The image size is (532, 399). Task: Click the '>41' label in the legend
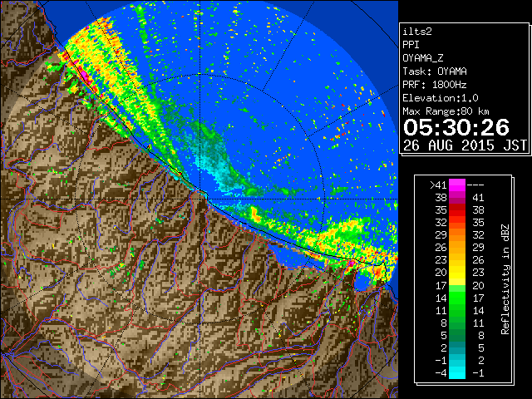(x=438, y=185)
